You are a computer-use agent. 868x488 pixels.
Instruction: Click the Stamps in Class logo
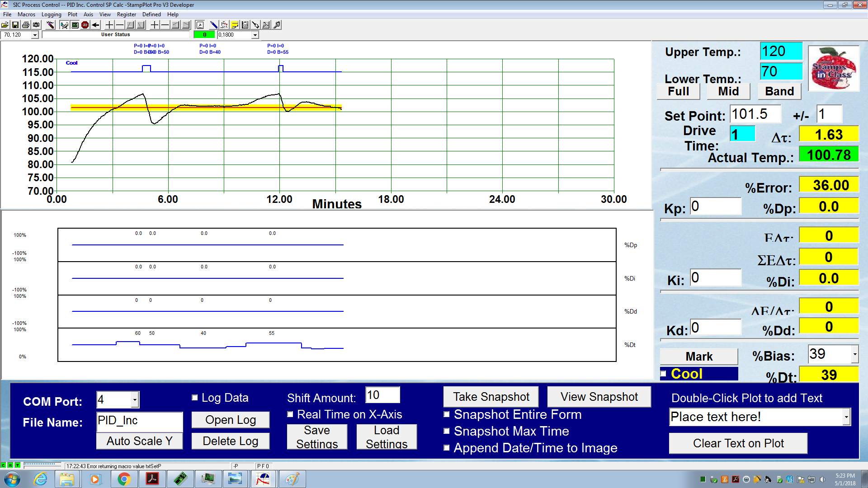pos(833,68)
